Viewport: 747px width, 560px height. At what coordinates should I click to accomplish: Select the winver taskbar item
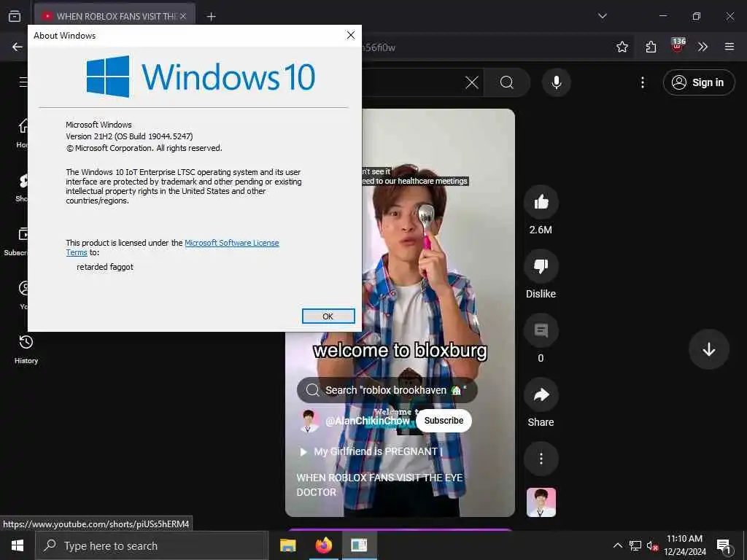pyautogui.click(x=359, y=545)
